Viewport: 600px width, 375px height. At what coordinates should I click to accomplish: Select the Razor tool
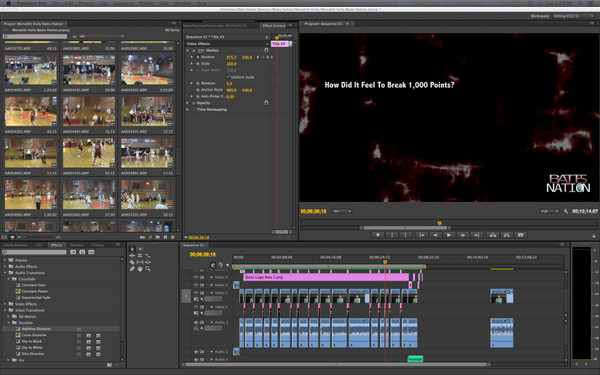click(132, 262)
